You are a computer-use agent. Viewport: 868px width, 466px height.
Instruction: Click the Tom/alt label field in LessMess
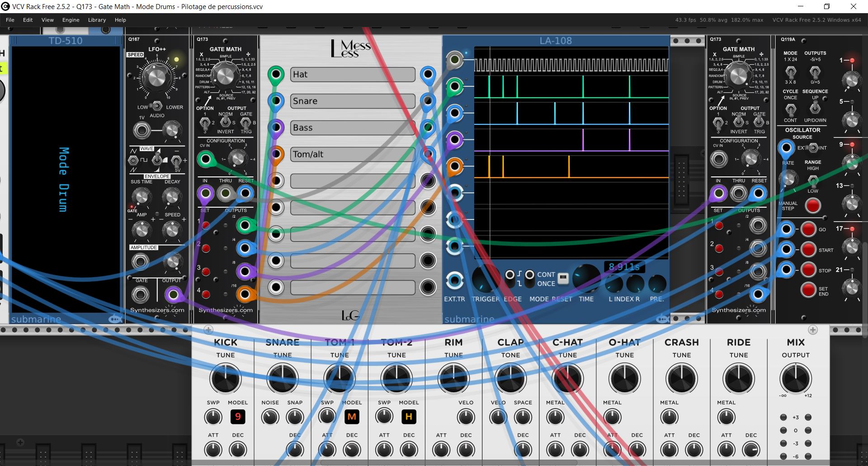(x=353, y=154)
